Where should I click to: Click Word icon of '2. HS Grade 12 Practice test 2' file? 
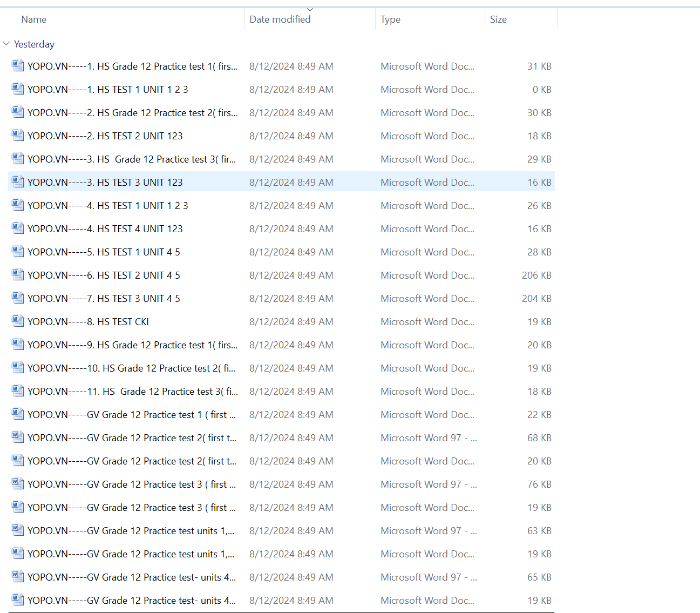click(18, 112)
